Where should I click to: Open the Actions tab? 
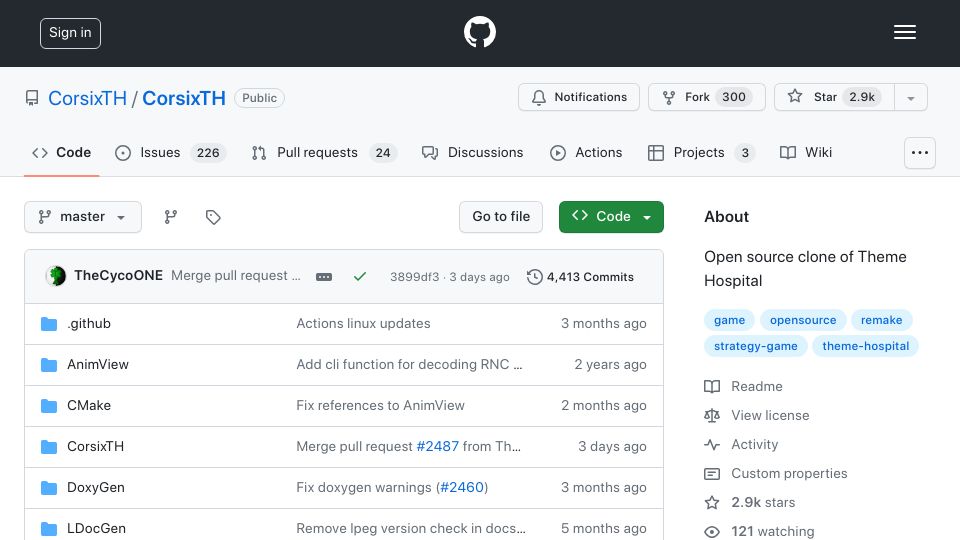coord(586,152)
